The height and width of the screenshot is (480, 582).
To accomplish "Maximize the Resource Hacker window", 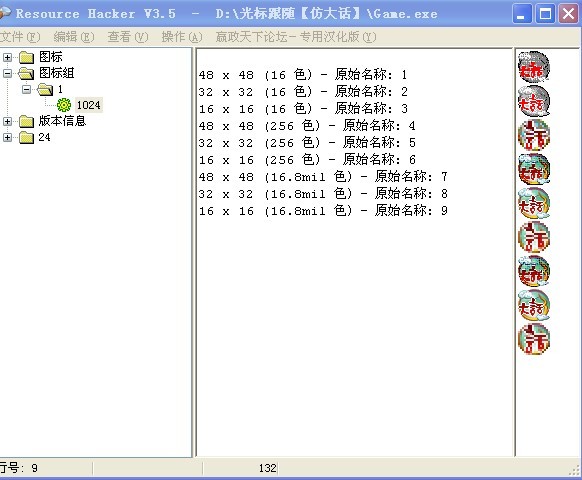I will pos(545,14).
